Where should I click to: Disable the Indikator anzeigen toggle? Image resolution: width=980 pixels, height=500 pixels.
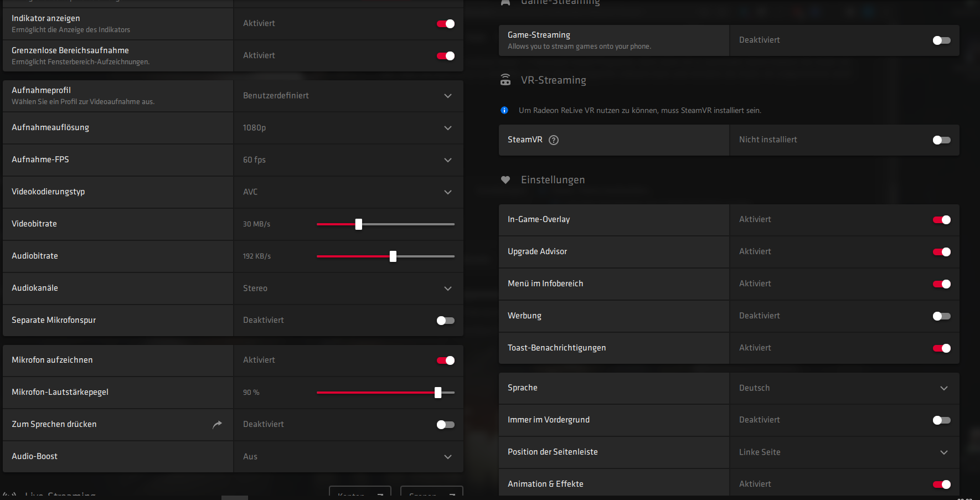pyautogui.click(x=446, y=24)
